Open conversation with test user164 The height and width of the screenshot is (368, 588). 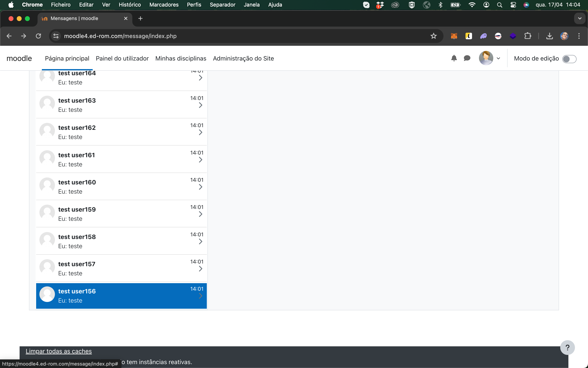(121, 80)
